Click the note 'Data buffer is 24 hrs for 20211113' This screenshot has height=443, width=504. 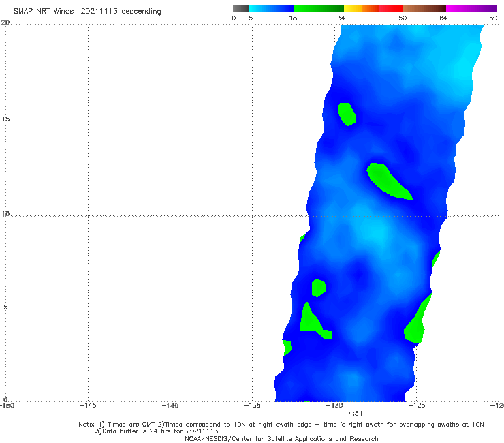click(x=157, y=431)
